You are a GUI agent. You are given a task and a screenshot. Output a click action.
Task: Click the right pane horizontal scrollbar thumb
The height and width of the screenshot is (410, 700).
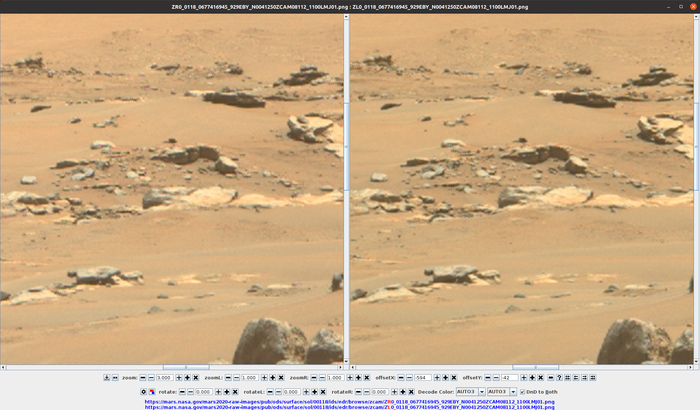(535, 367)
